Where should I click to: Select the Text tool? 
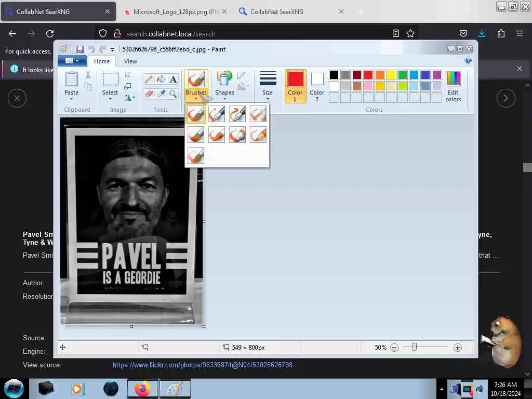174,79
